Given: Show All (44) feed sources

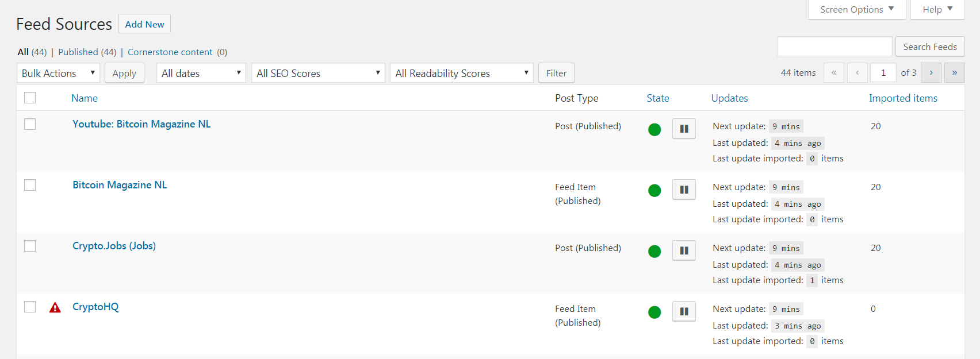Looking at the screenshot, I should (x=32, y=52).
